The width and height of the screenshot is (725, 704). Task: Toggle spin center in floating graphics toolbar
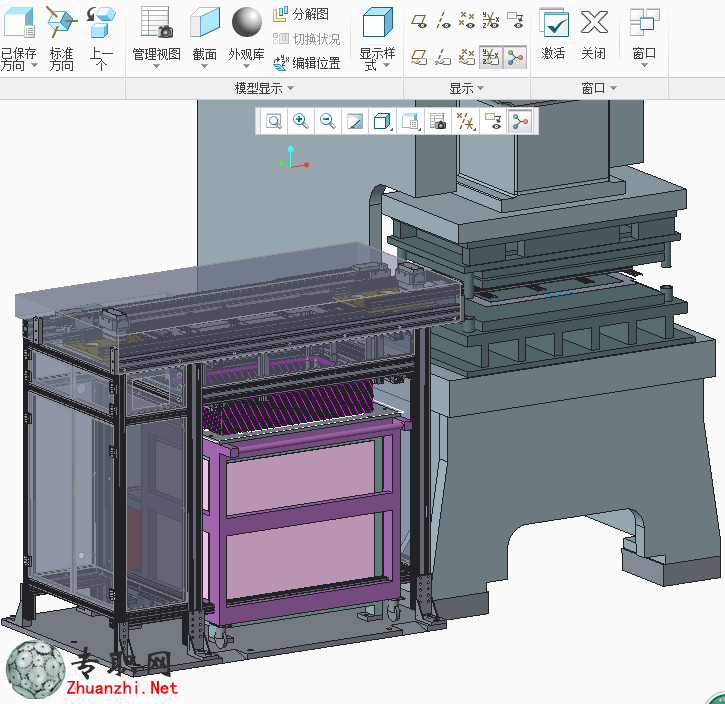click(520, 122)
